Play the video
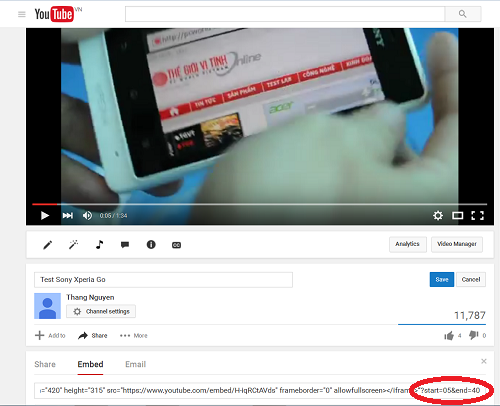The height and width of the screenshot is (406, 500). [x=45, y=216]
